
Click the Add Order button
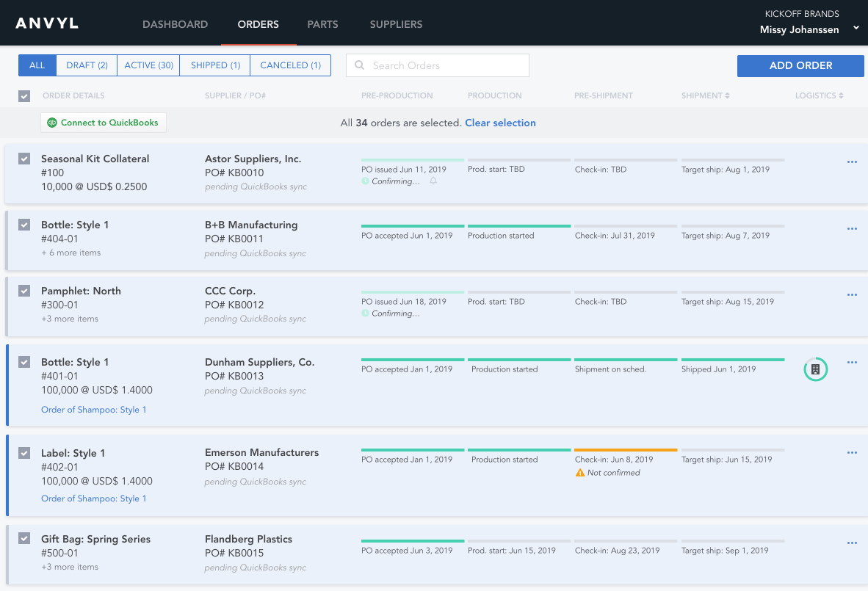click(x=800, y=65)
